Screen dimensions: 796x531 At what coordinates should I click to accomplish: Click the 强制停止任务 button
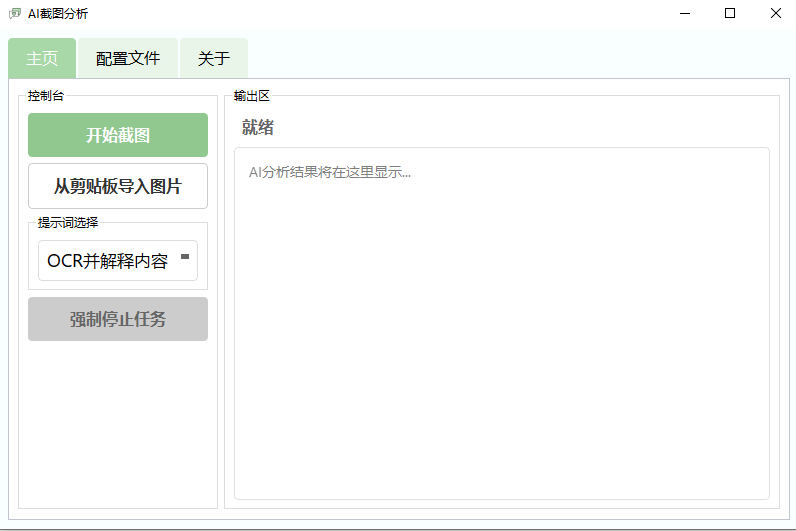coord(118,319)
